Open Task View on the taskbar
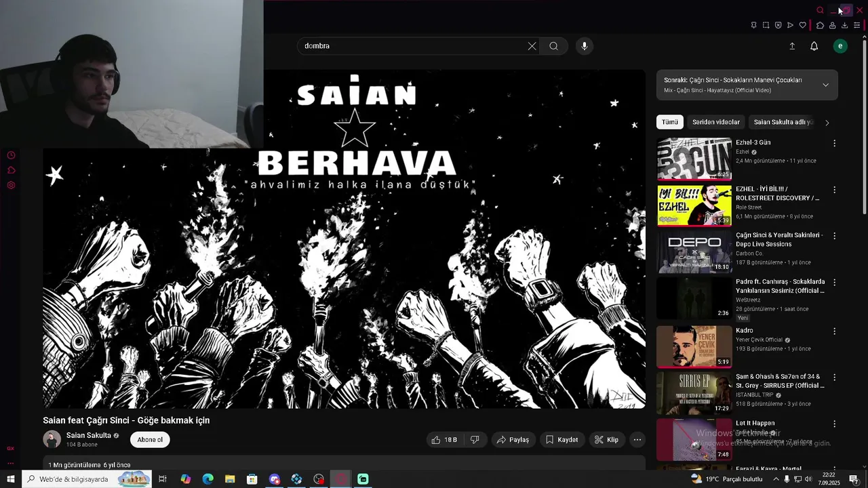The image size is (868, 488). tap(163, 479)
